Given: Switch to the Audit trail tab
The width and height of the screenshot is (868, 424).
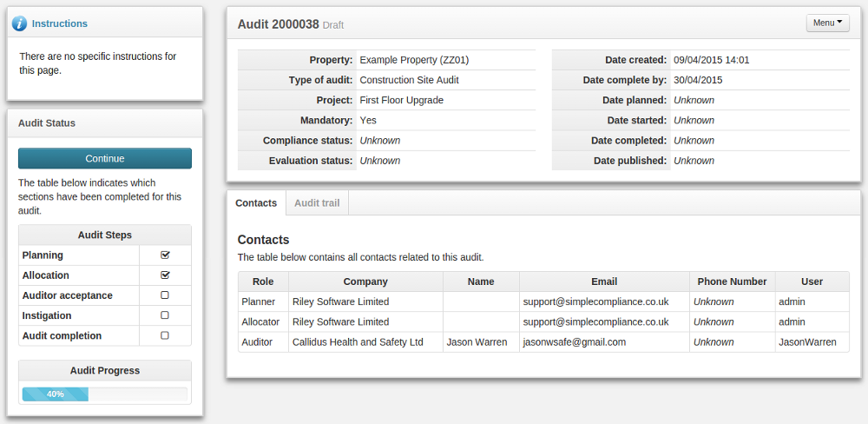Looking at the screenshot, I should click(x=317, y=203).
